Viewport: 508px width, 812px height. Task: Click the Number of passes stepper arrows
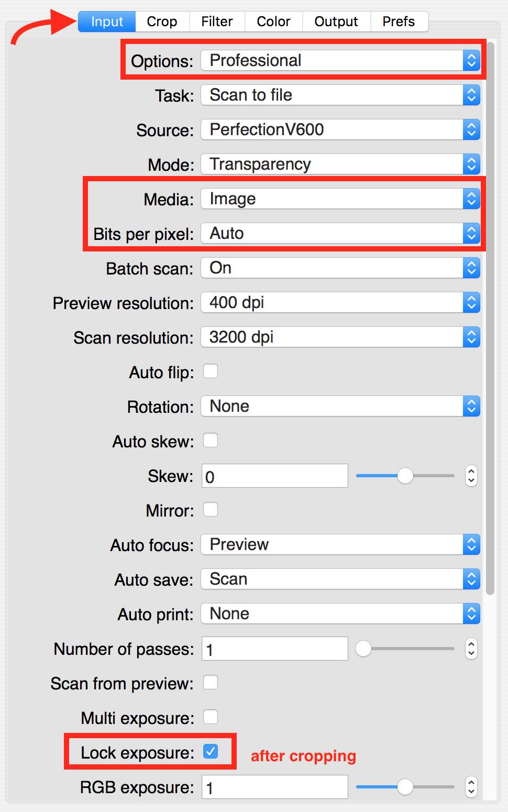[x=471, y=649]
